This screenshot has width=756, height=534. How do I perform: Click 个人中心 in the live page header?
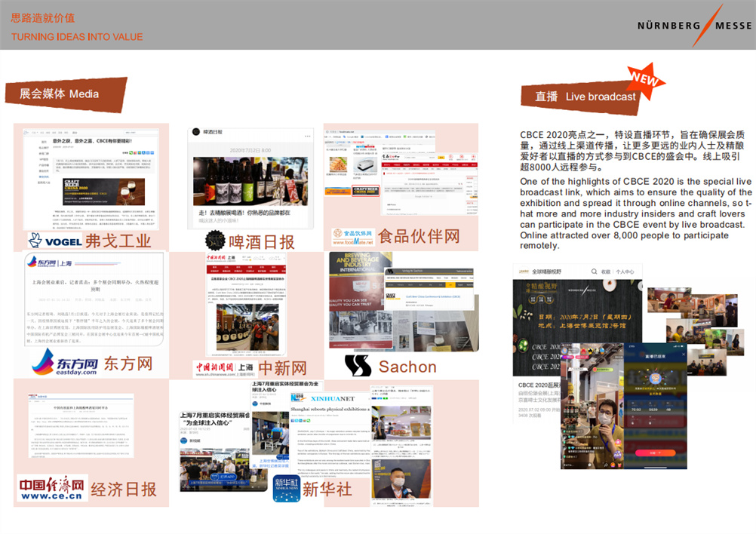point(625,272)
